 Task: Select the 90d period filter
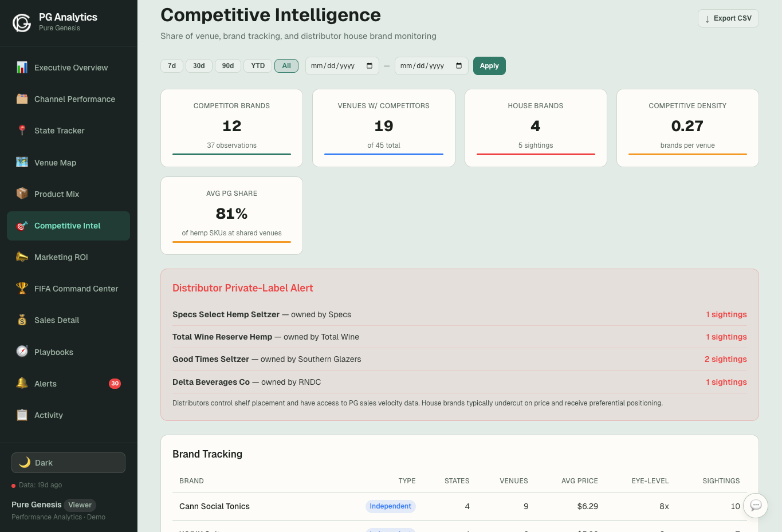tap(227, 65)
